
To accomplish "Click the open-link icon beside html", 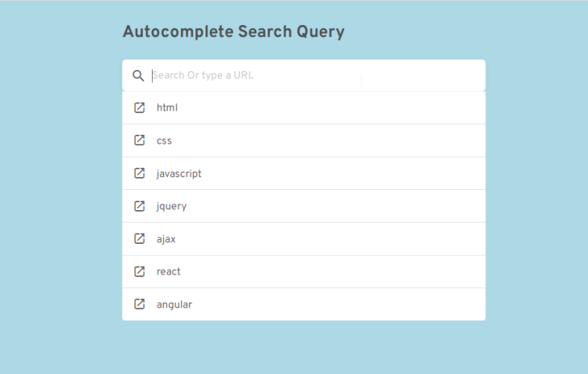I will click(x=140, y=107).
